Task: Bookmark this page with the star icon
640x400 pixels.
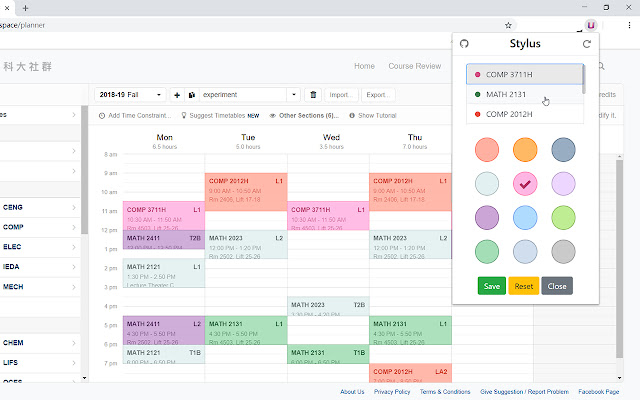Action: (x=508, y=25)
